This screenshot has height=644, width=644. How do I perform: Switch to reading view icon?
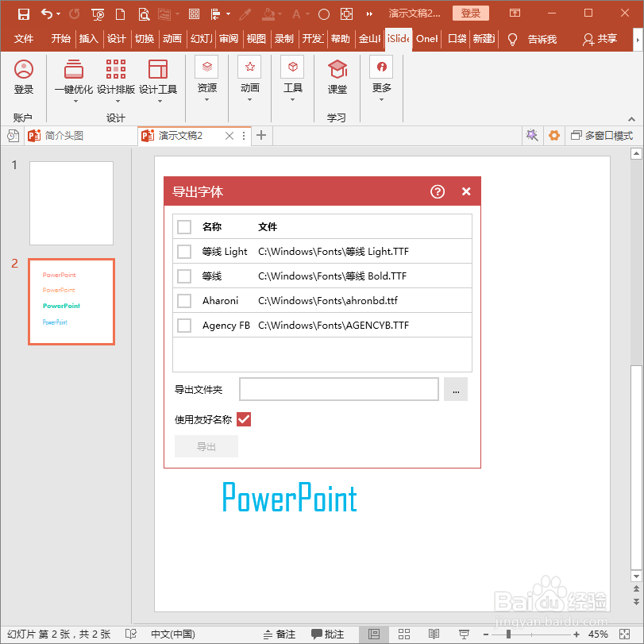click(x=434, y=634)
